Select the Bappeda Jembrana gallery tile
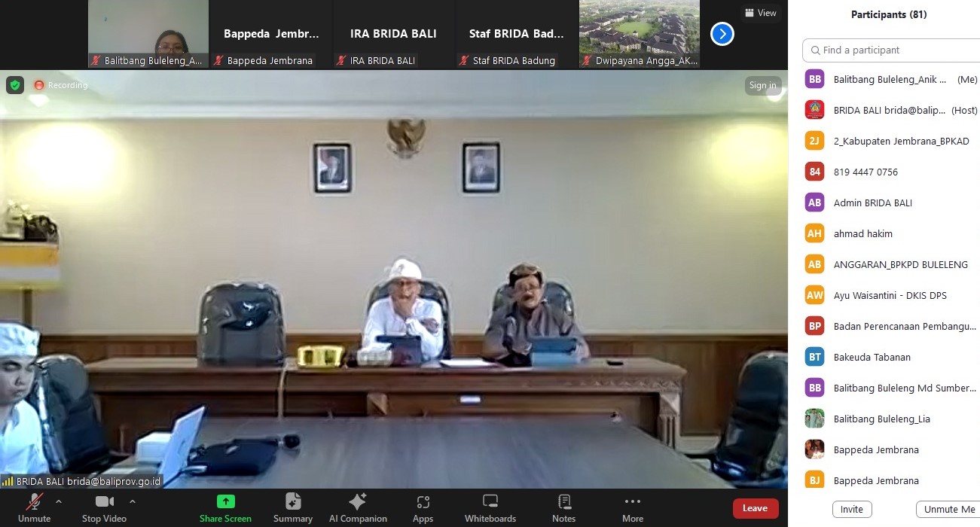This screenshot has width=980, height=527. [271, 34]
